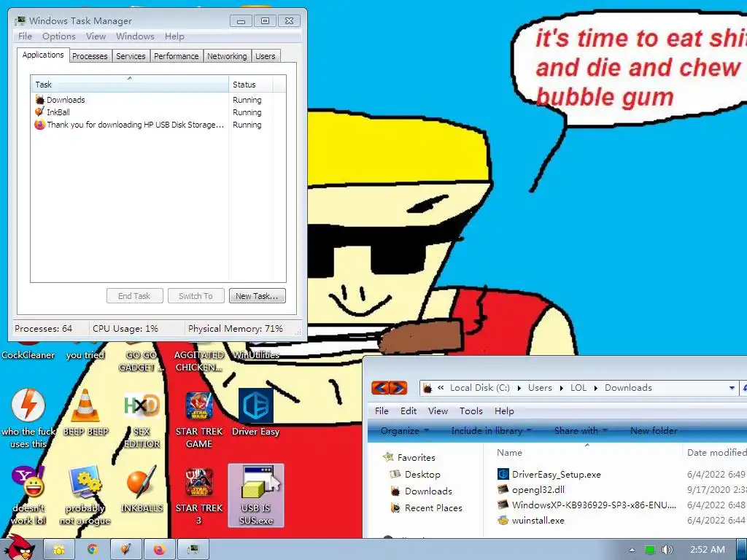Switch to the Processes tab

pyautogui.click(x=90, y=56)
